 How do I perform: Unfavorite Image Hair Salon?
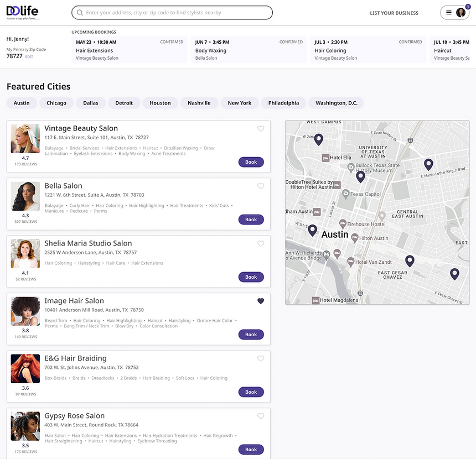(x=261, y=301)
